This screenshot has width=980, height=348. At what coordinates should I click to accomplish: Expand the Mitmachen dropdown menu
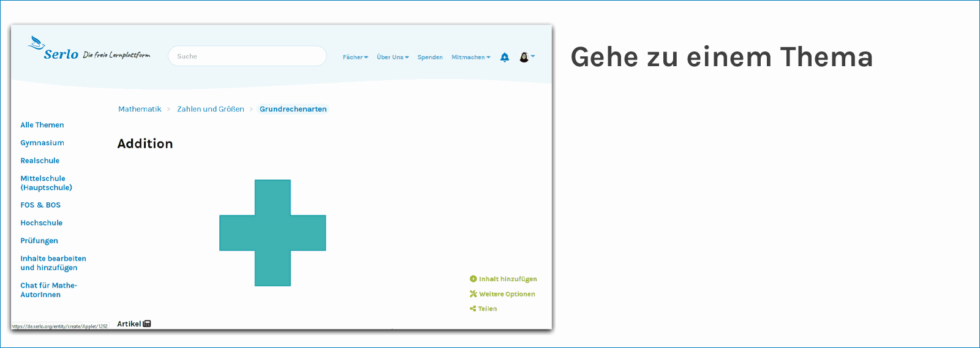pos(470,57)
